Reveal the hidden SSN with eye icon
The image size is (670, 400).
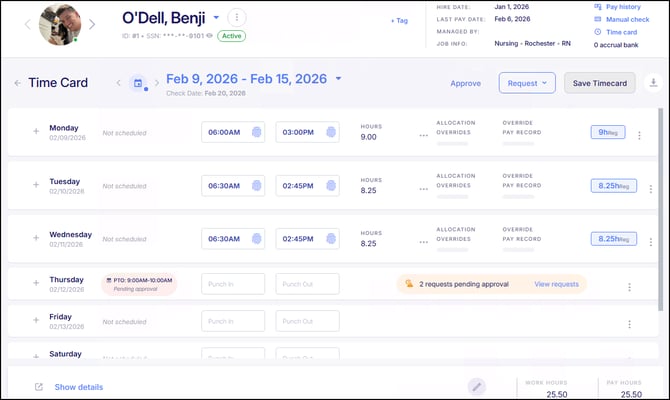click(x=211, y=36)
